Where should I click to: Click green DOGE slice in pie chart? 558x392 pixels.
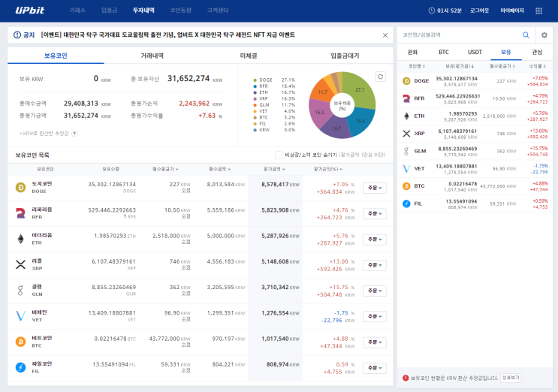[360, 91]
